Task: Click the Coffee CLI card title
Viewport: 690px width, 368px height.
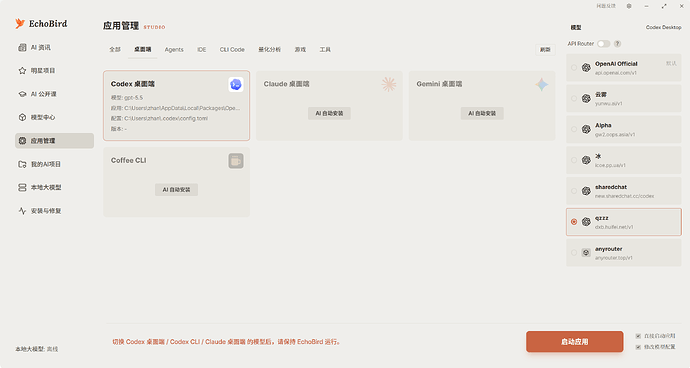Action: [128, 160]
